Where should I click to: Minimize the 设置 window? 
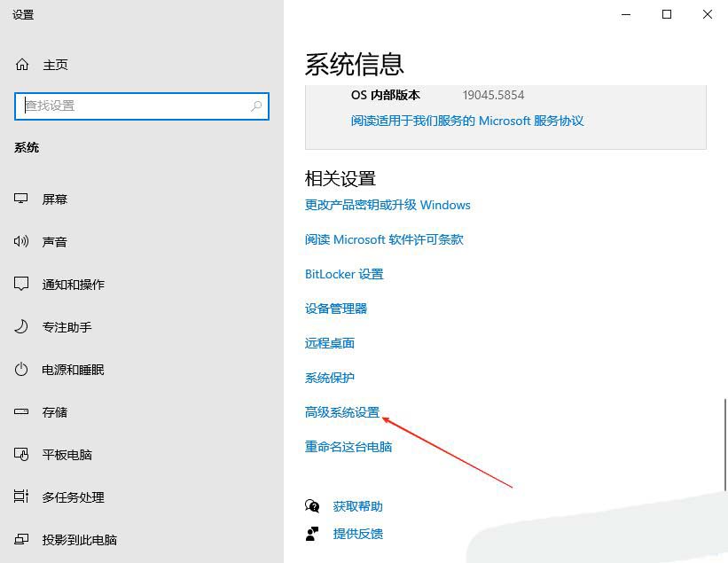626,14
